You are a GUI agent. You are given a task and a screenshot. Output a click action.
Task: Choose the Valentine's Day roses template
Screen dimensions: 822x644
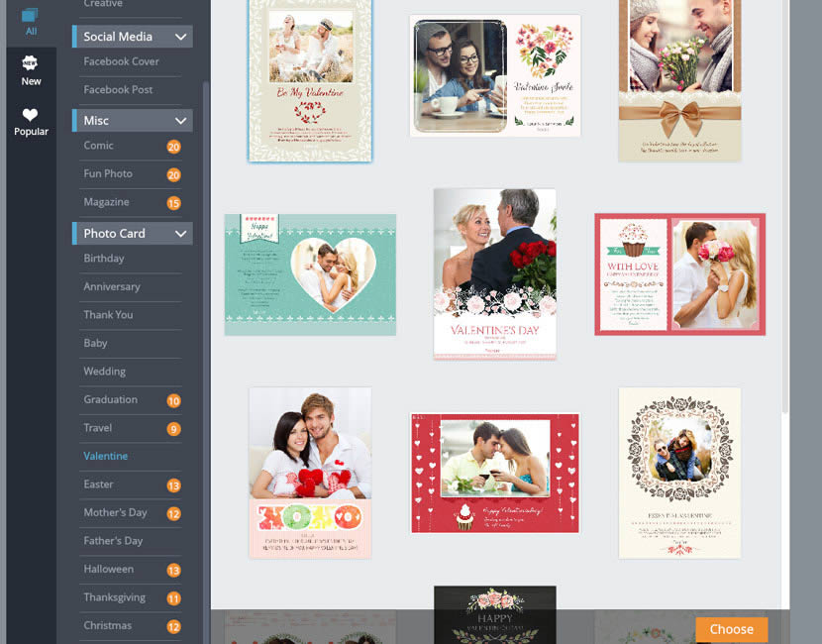495,274
